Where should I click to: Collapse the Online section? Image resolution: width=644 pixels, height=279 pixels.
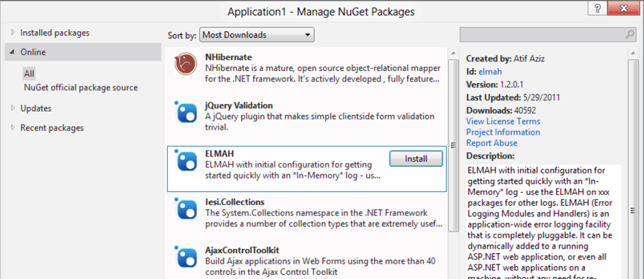(12, 52)
